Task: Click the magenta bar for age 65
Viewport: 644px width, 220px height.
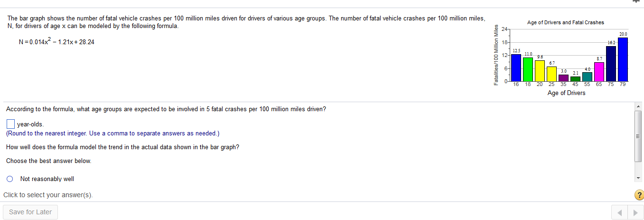Action: point(599,72)
